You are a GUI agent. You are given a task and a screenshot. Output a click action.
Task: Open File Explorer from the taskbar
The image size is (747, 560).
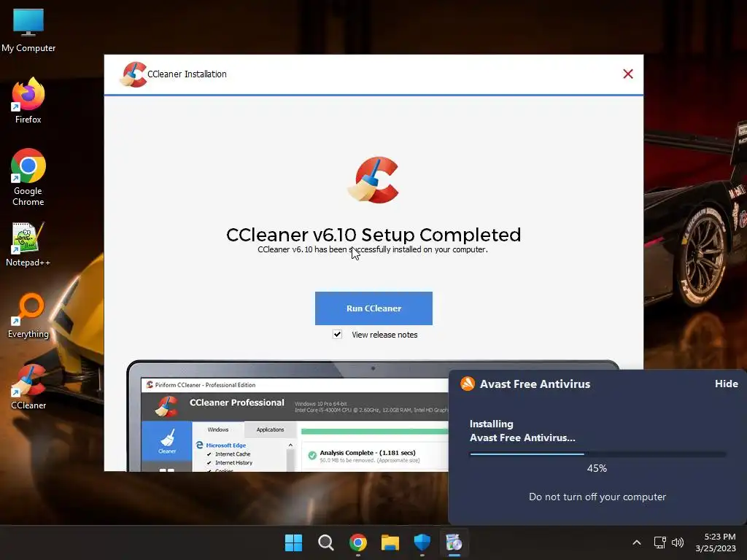(390, 542)
